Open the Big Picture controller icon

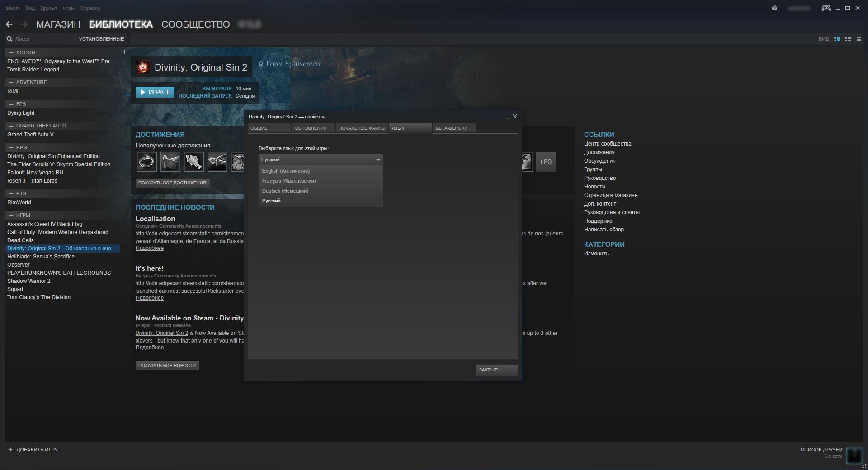click(826, 8)
